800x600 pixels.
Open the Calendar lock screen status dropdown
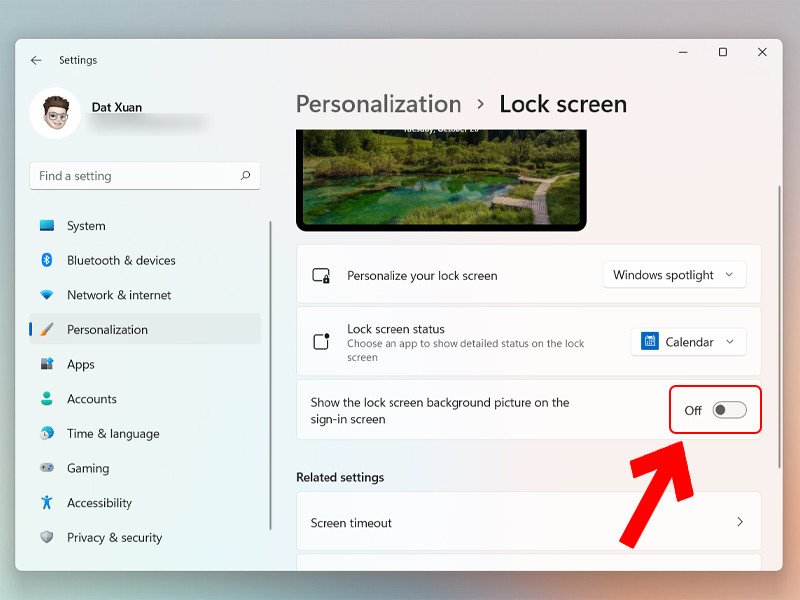(688, 342)
